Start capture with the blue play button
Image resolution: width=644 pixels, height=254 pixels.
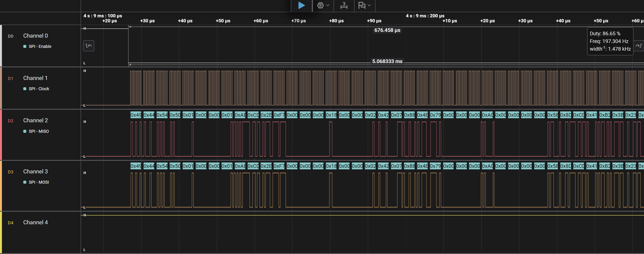pyautogui.click(x=301, y=5)
